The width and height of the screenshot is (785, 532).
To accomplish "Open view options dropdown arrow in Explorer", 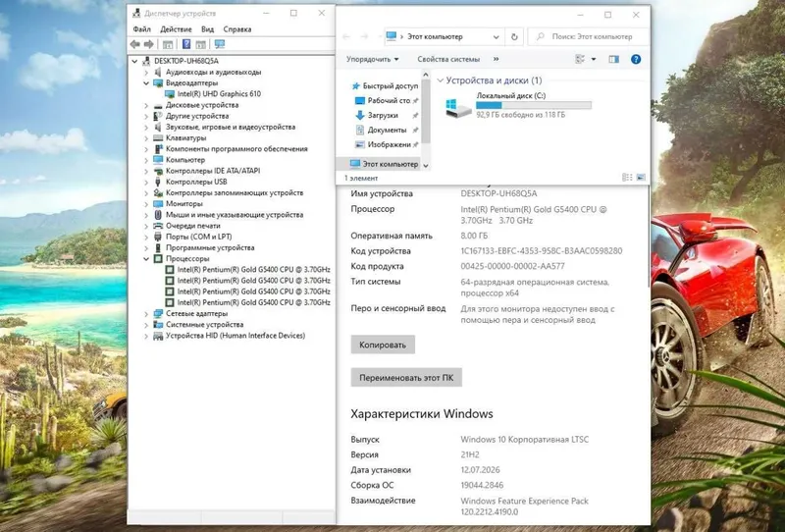I will [x=594, y=59].
